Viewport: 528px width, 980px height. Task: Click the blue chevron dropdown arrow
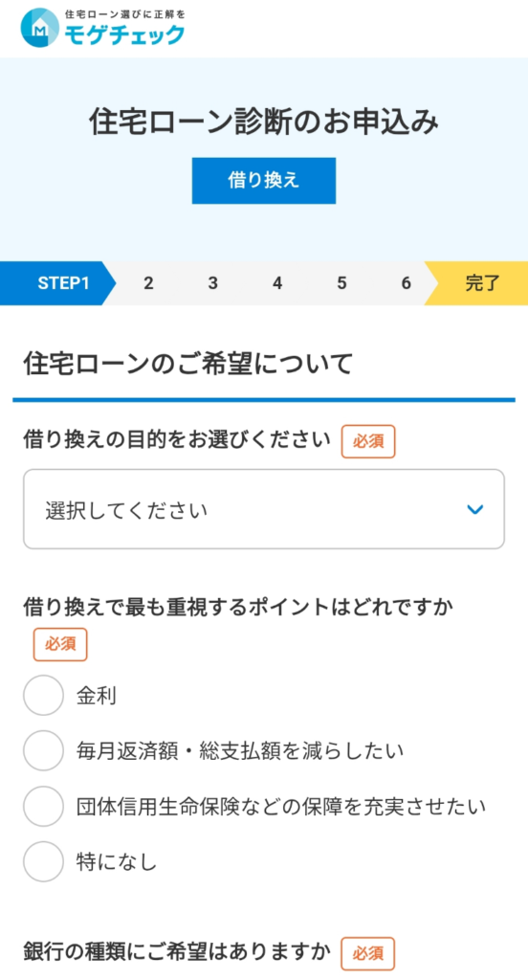474,510
